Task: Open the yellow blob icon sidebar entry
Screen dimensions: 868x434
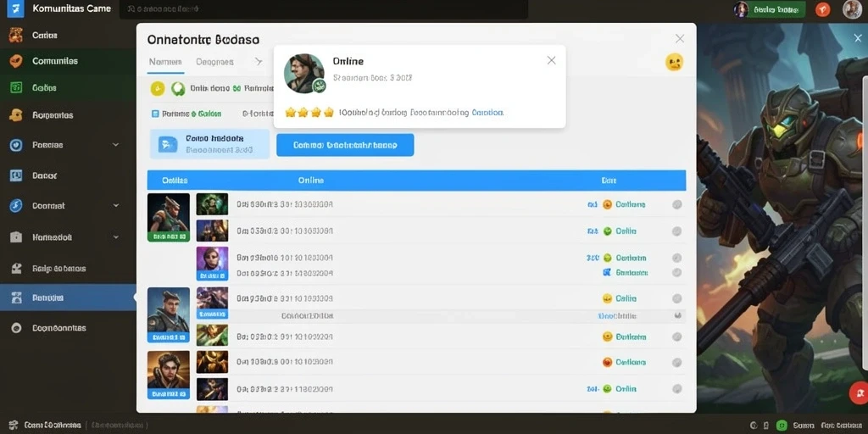Action: 16,115
